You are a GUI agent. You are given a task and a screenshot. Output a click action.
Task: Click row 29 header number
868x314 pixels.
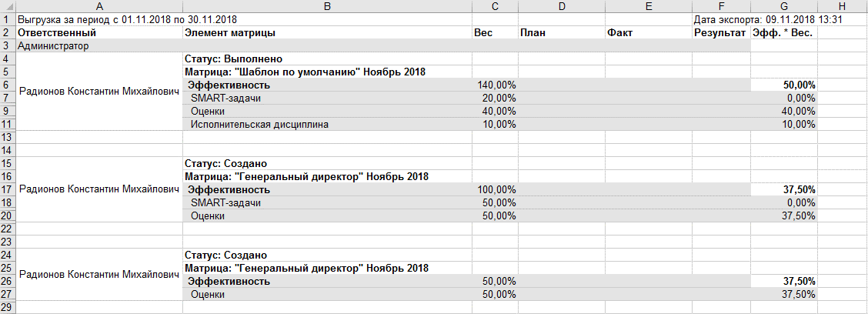pyautogui.click(x=6, y=307)
